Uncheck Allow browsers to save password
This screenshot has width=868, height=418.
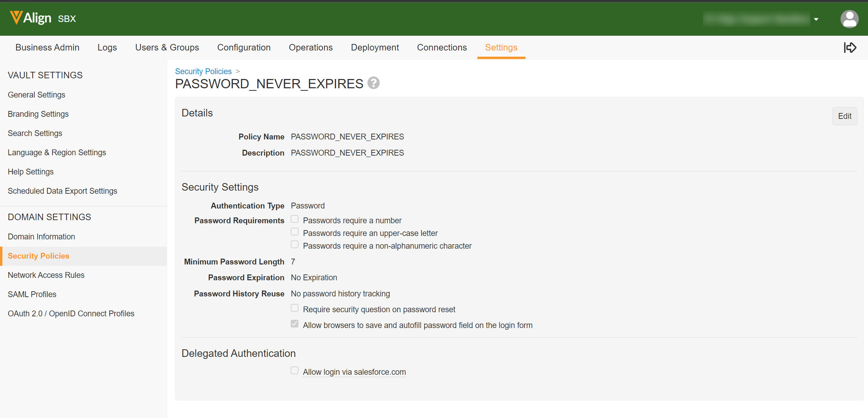click(x=294, y=324)
